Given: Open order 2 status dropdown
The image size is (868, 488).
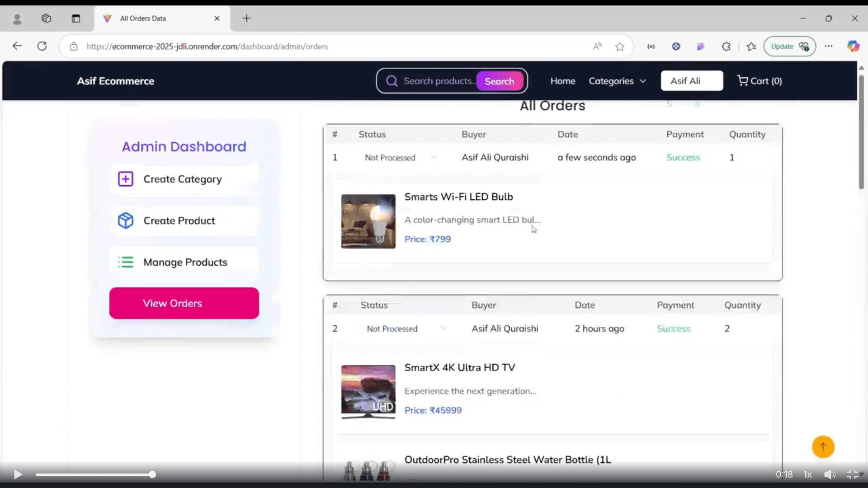Looking at the screenshot, I should coord(406,328).
